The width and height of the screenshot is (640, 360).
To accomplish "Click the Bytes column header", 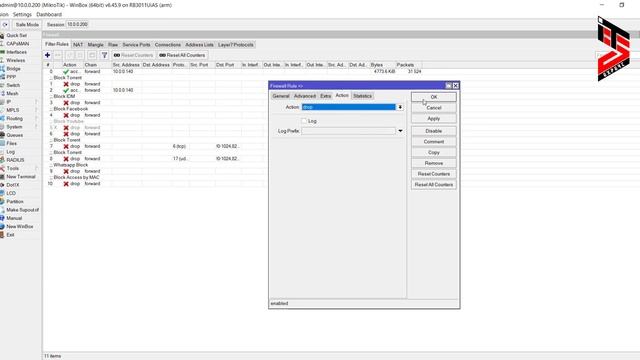I will click(x=382, y=65).
